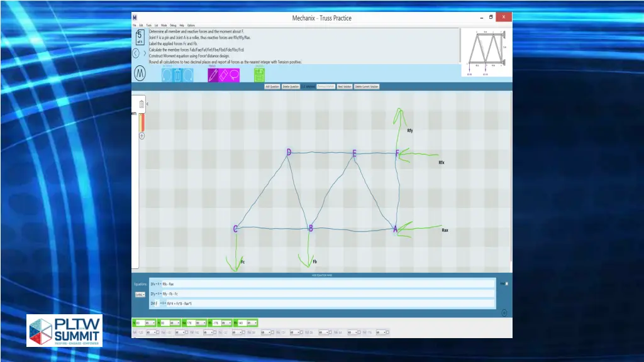Toggle the checkbox right of equation panel
This screenshot has height=362, width=644.
click(506, 283)
